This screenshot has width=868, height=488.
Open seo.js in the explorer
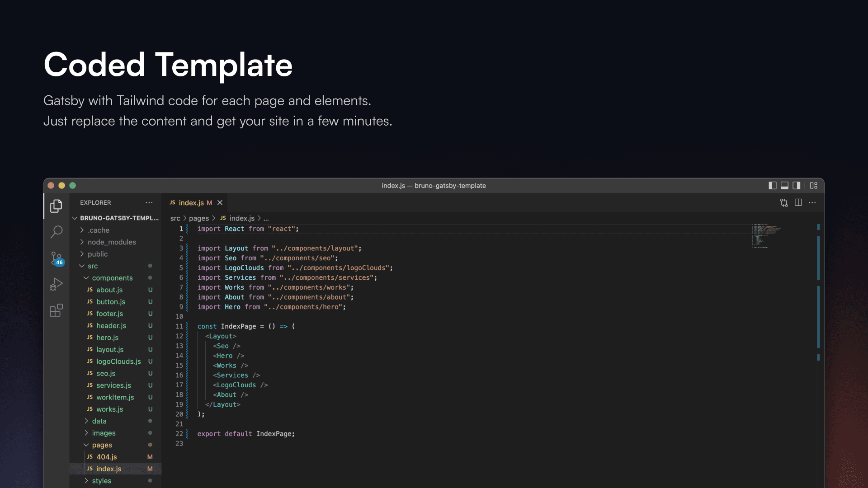click(116, 374)
